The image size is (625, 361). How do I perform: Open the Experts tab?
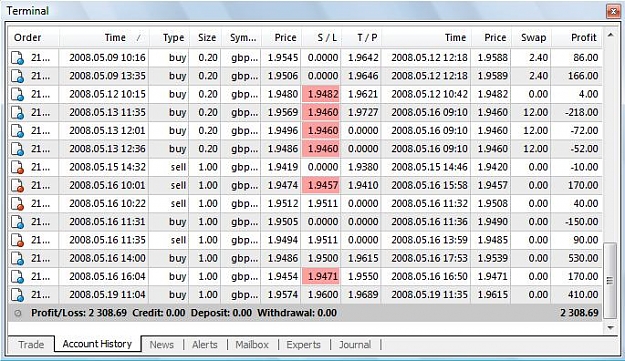303,345
